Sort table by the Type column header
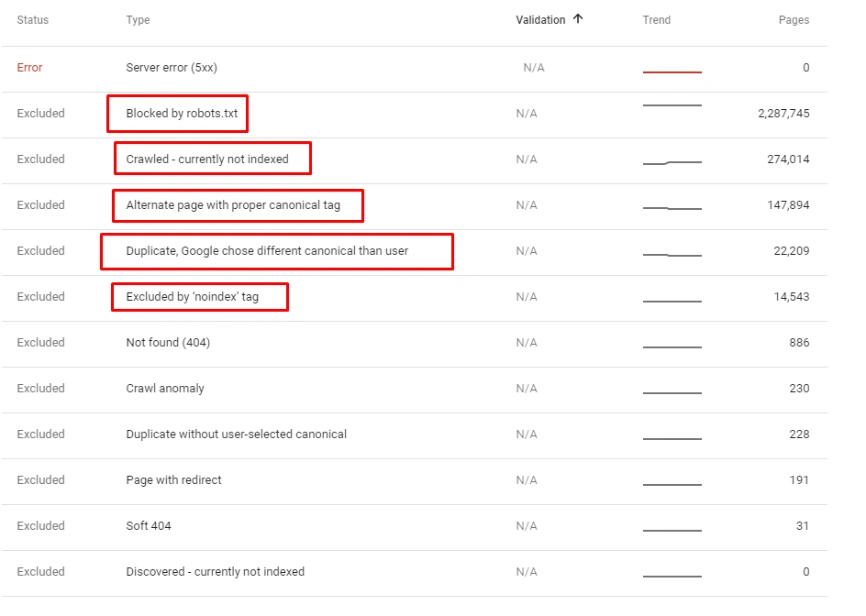The height and width of the screenshot is (616, 866). (x=138, y=20)
